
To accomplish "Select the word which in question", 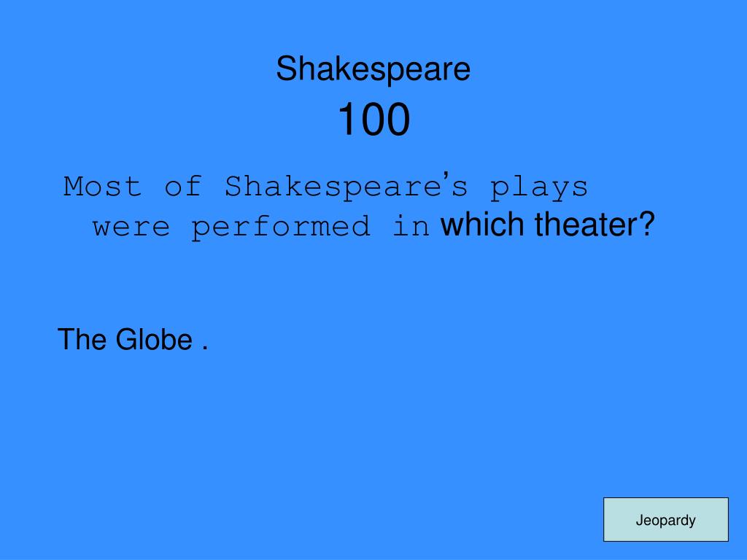I will point(483,224).
